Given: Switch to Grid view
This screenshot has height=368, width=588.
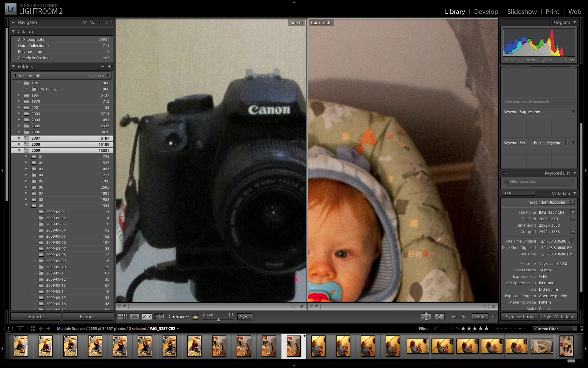Looking at the screenshot, I should tap(123, 316).
